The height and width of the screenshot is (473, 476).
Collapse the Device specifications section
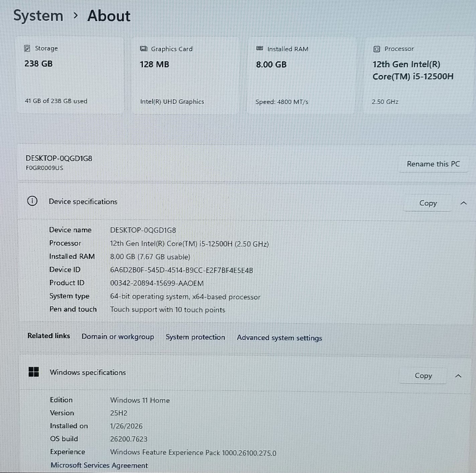coord(464,203)
